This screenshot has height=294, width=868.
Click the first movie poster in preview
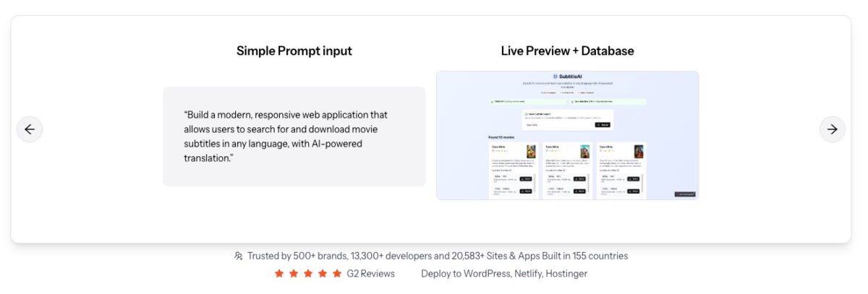[531, 152]
